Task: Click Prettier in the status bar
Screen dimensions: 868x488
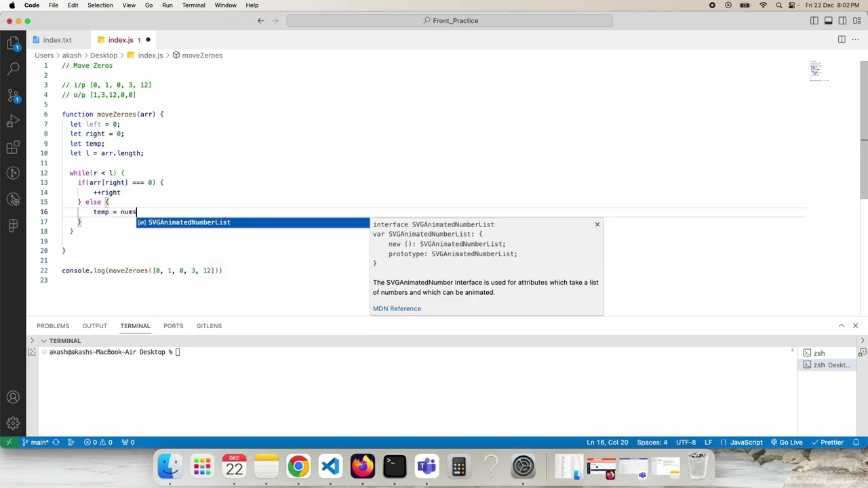Action: click(x=827, y=443)
